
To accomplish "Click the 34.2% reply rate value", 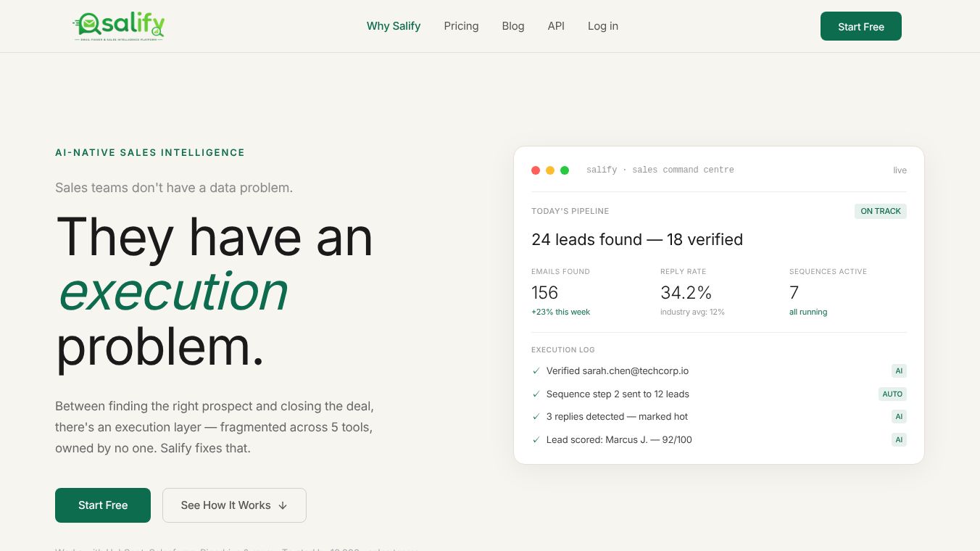I will 686,292.
